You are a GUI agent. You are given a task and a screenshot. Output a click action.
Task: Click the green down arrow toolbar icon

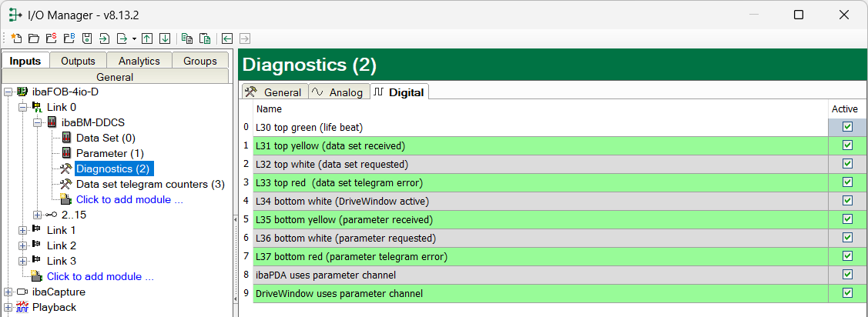164,38
